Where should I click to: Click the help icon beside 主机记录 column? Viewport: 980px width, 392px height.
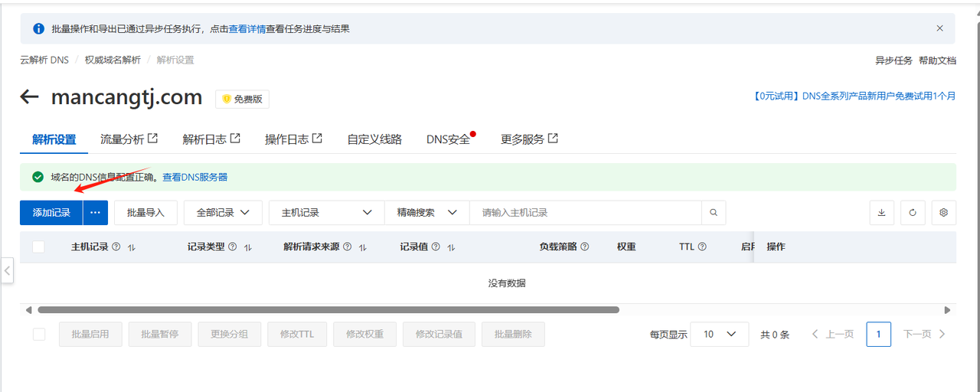point(116,247)
